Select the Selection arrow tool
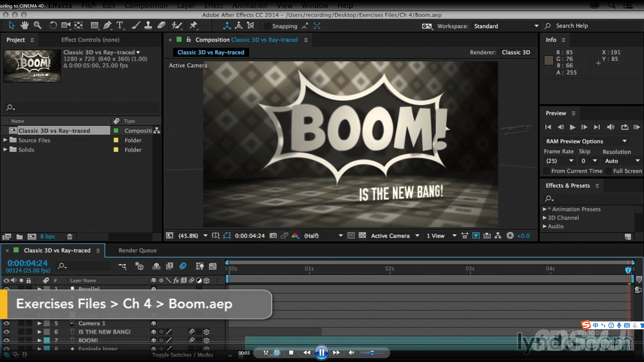 [12, 25]
